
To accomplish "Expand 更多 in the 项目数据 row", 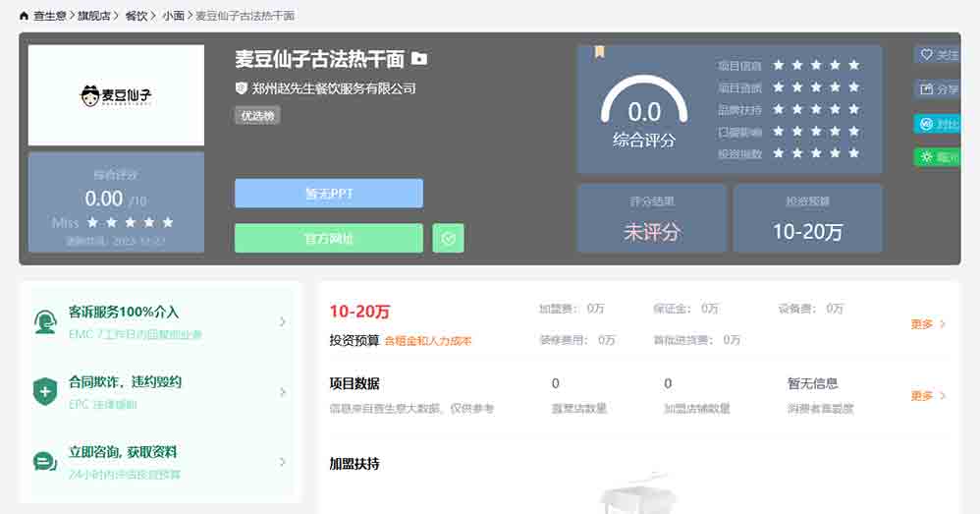I will 928,395.
